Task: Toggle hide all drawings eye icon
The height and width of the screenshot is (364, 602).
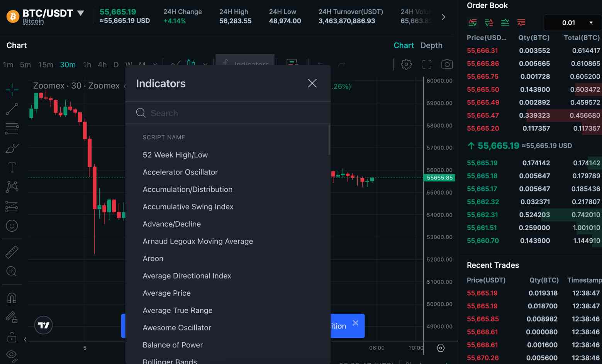Action: pyautogui.click(x=12, y=355)
